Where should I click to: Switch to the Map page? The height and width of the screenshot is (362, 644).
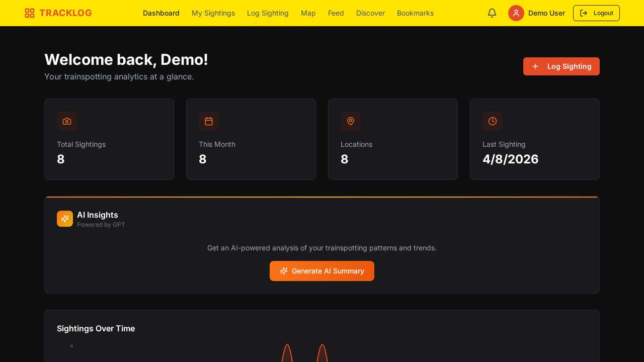coord(308,13)
